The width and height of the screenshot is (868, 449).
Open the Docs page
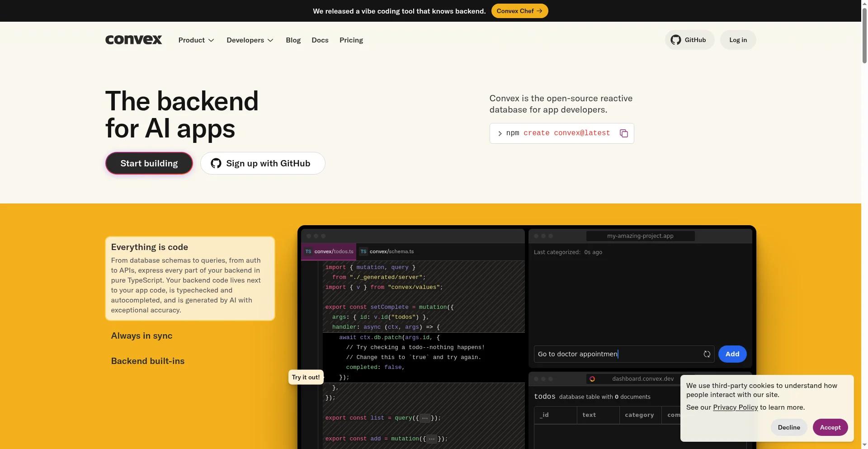320,40
